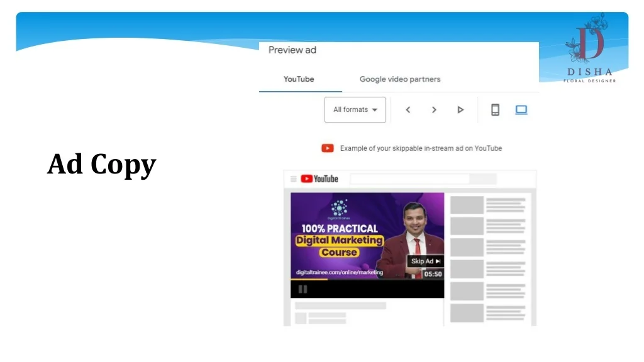Screen dimensions: 644x362
Task: Click the YouTube search field
Action: click(x=409, y=179)
